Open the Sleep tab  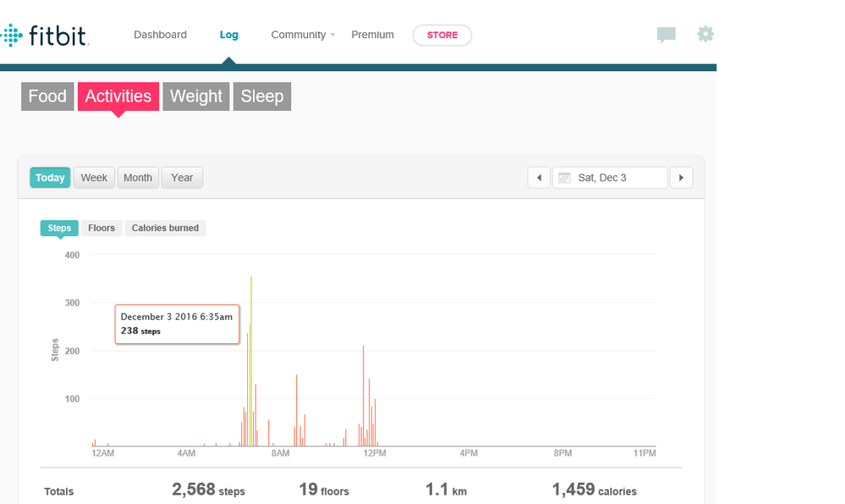click(262, 96)
